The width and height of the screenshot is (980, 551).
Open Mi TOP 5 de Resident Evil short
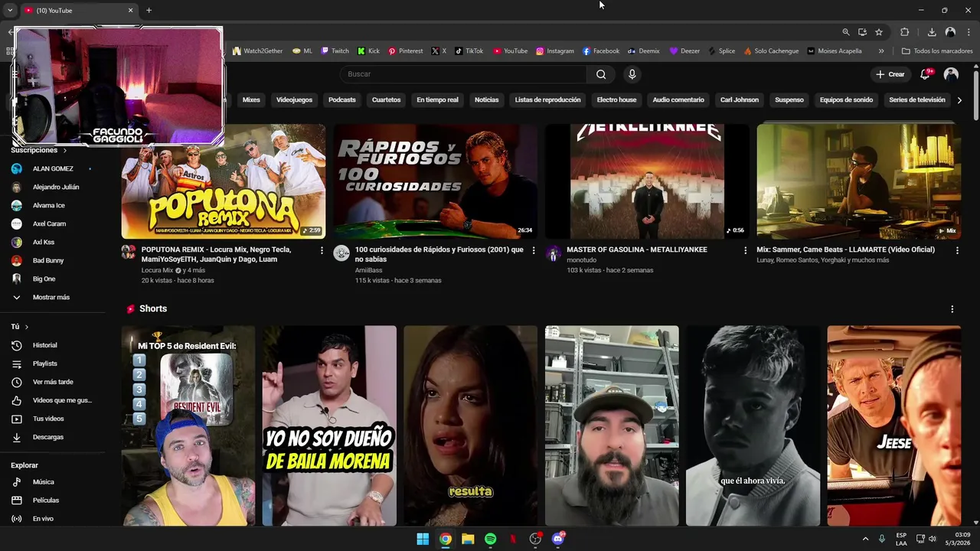point(188,425)
